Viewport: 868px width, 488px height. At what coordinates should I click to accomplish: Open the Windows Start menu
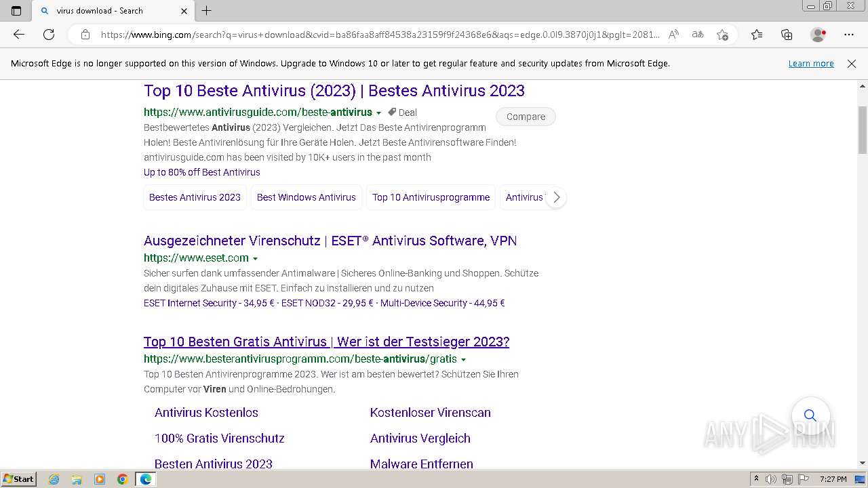click(18, 479)
